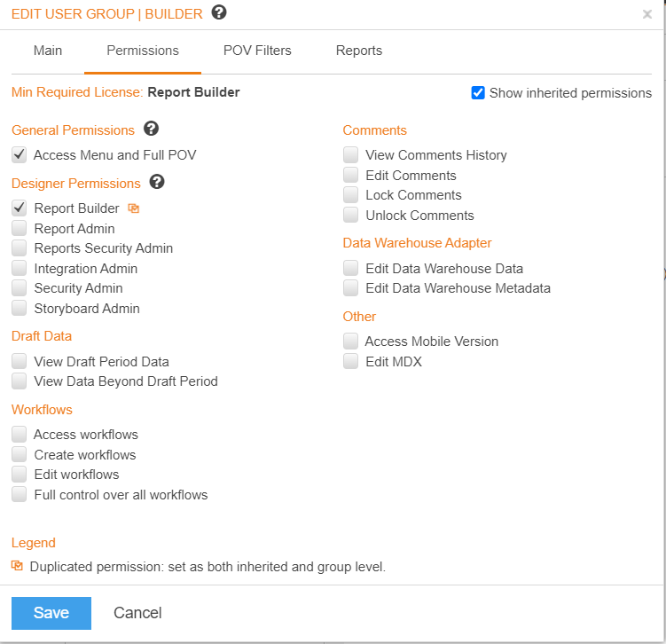The image size is (666, 644).
Task: Open the POV Filters tab
Action: 257,51
